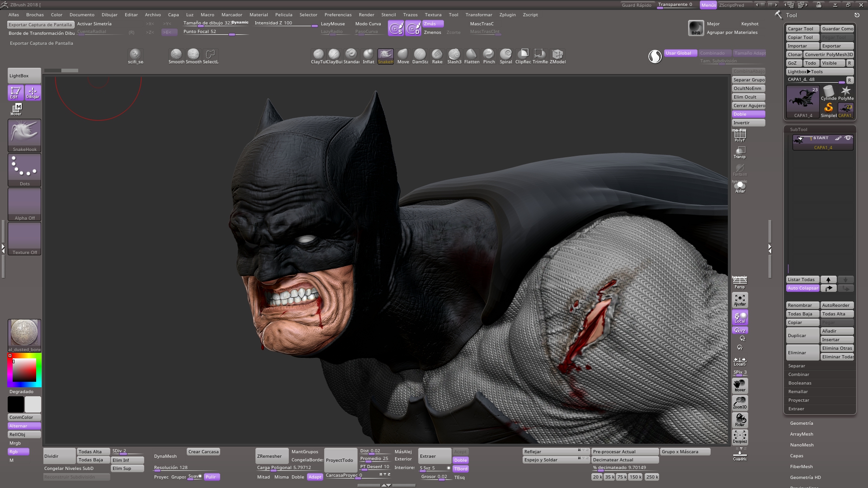Select the SnakeHook brush in the shelf
Viewport: 868px width, 488px height.
click(x=386, y=56)
